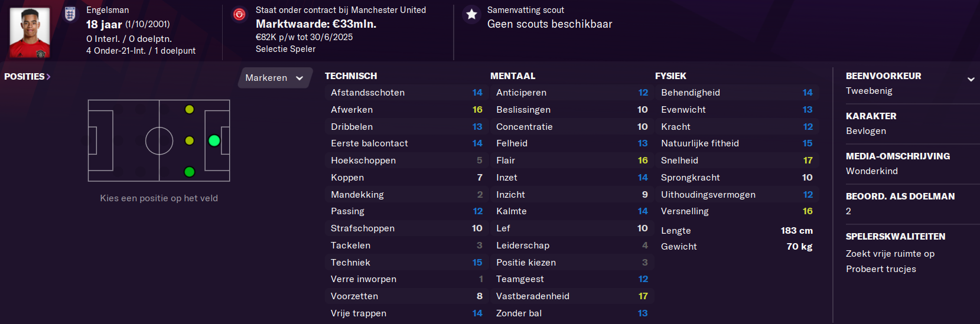Click the Snelheid attribute row
The width and height of the screenshot is (980, 324).
[737, 161]
